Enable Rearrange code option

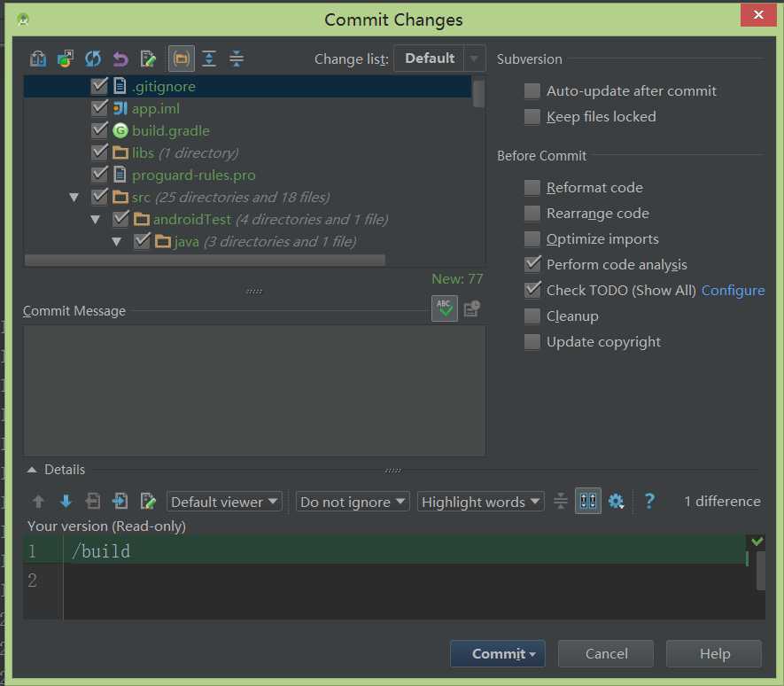pyautogui.click(x=532, y=213)
